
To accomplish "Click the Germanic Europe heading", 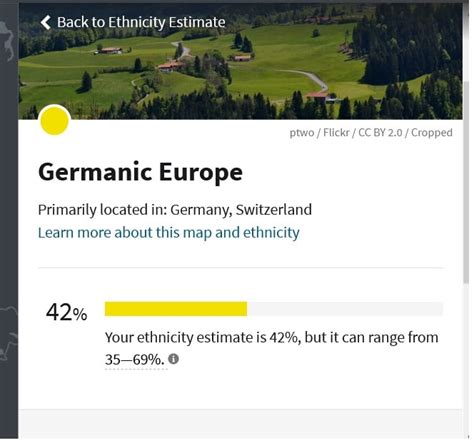I will [140, 172].
